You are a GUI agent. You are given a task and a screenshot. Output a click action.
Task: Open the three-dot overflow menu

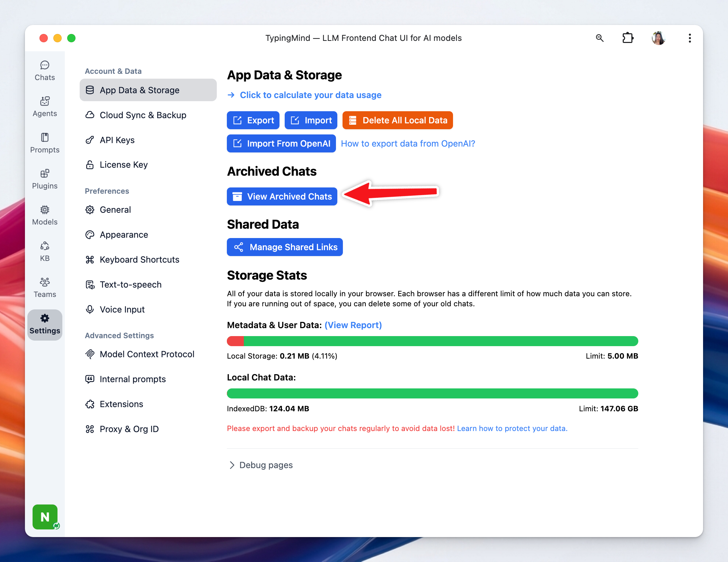(690, 38)
